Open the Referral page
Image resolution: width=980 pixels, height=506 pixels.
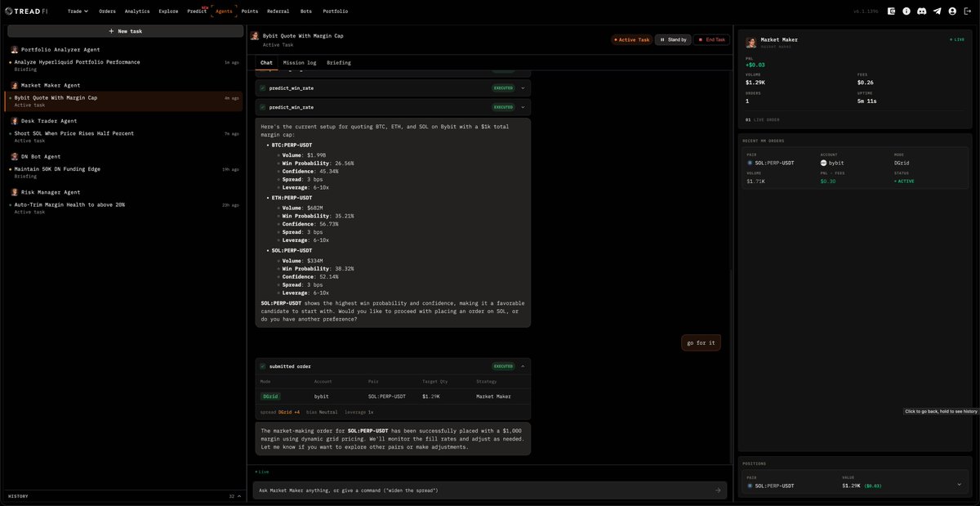pyautogui.click(x=278, y=11)
